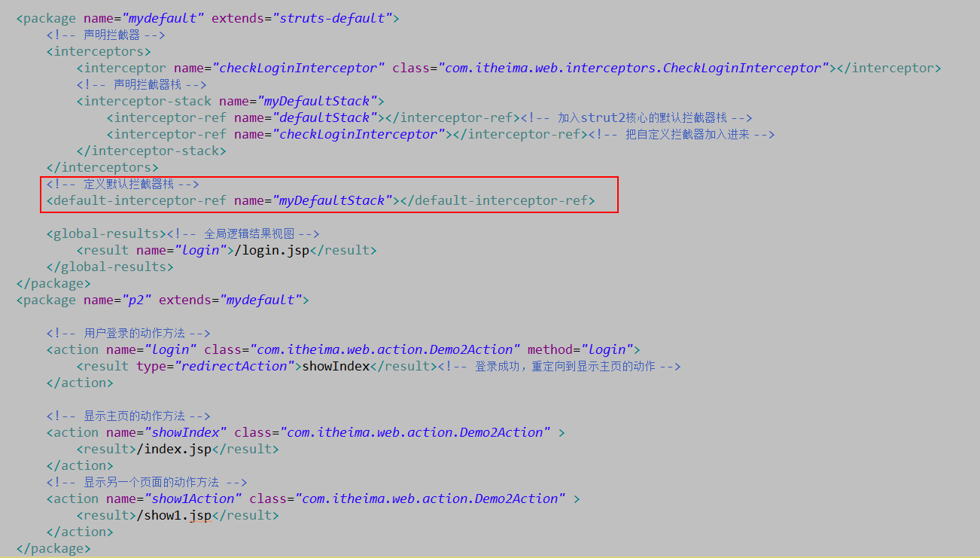The image size is (980, 558).
Task: Click the comment 加入strut2核心的默认拦截器栈
Action: pyautogui.click(x=637, y=117)
